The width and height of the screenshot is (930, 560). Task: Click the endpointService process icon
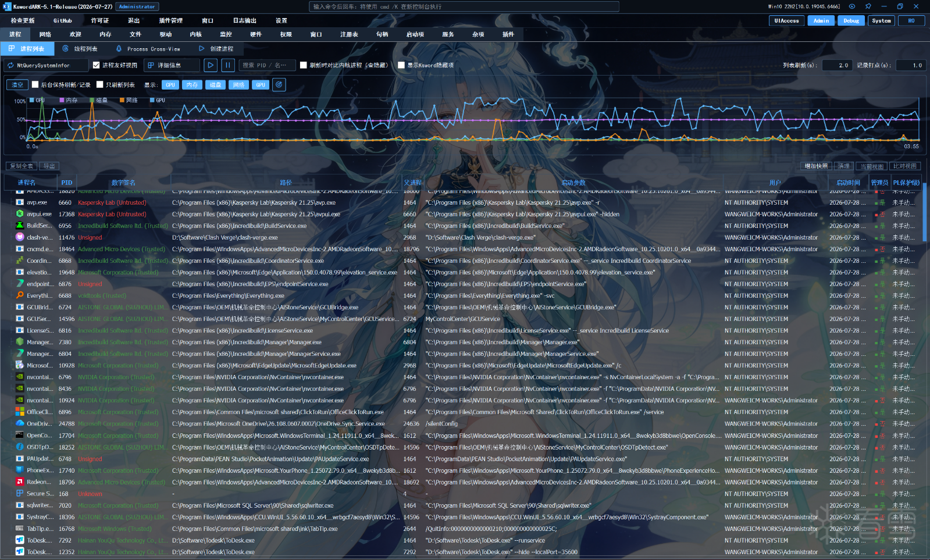point(20,284)
